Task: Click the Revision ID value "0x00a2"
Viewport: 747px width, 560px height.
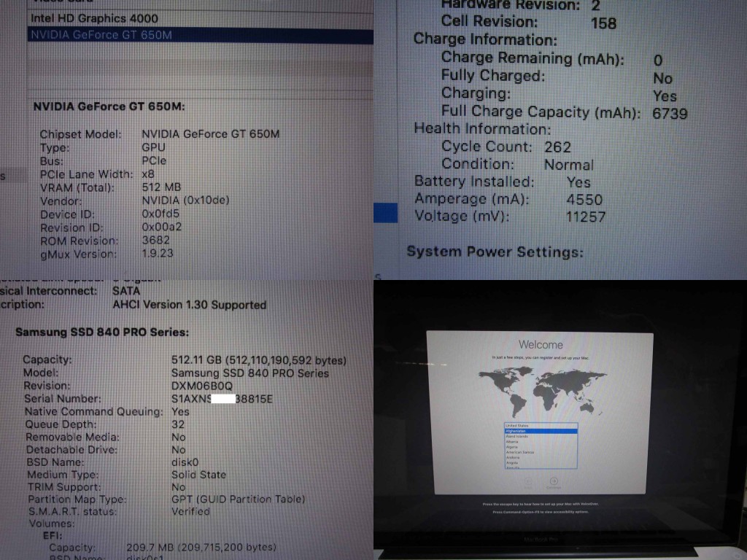Action: click(x=161, y=227)
